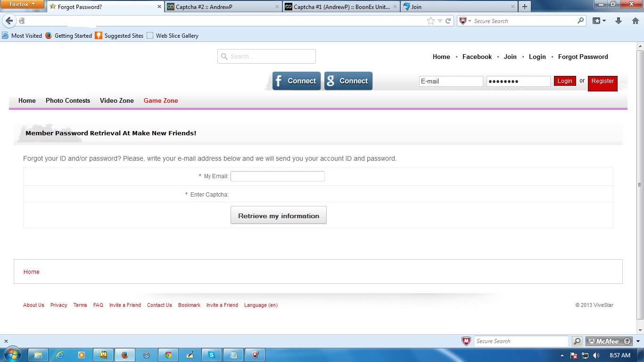The image size is (644, 362).
Task: Open the Suggested Sites bookmark
Action: [x=119, y=36]
